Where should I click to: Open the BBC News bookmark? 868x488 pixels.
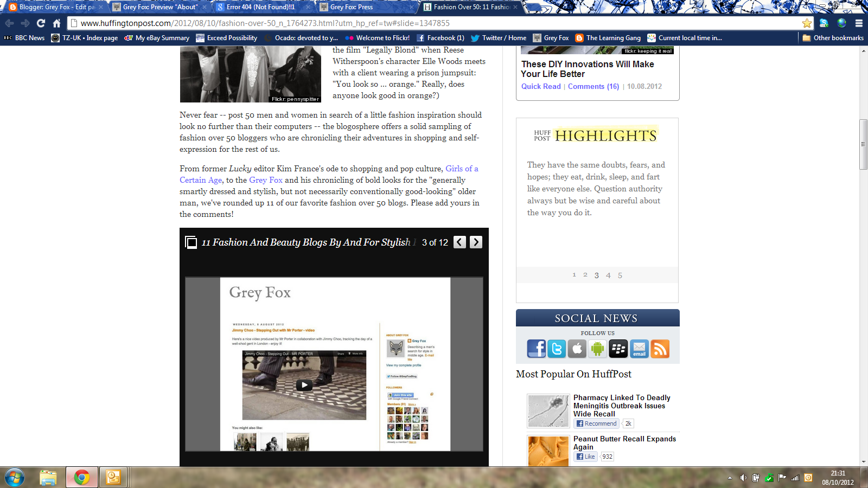click(x=24, y=38)
